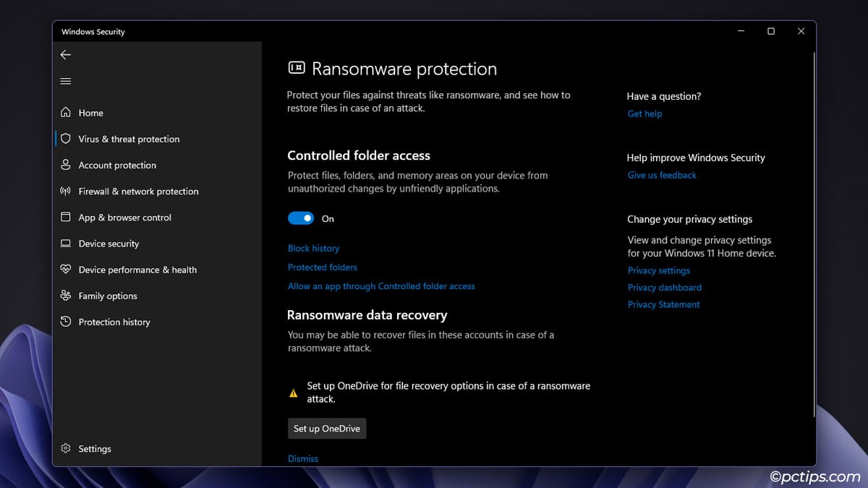Click the Set up OneDrive button
This screenshot has height=488, width=868.
[x=327, y=429]
